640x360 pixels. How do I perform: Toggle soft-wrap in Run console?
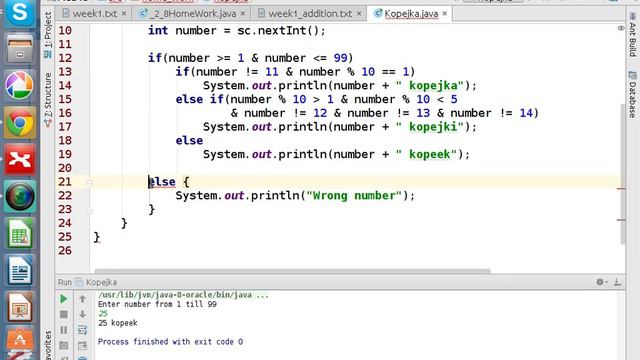[82, 330]
